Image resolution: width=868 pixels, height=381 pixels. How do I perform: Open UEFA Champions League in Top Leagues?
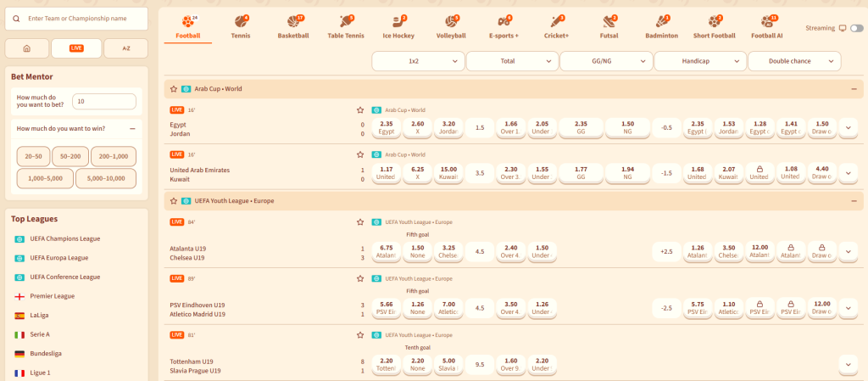tap(65, 238)
